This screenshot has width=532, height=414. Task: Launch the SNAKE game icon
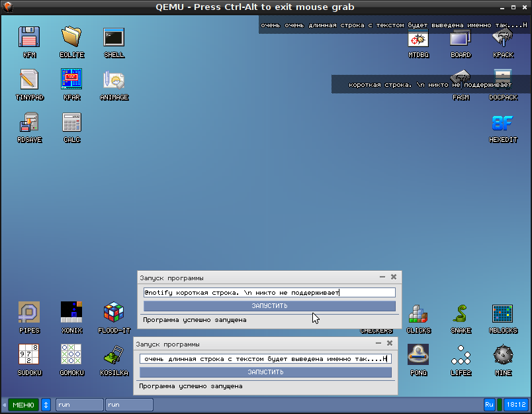pos(461,313)
